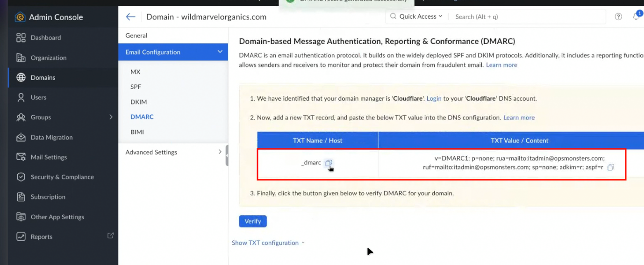Open the help question mark icon
The image size is (644, 265).
pos(618,17)
